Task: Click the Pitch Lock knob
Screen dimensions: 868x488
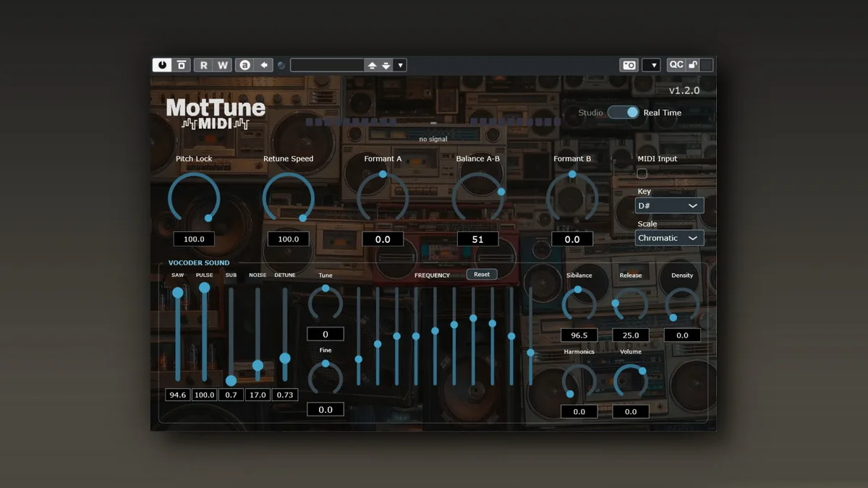Action: [x=194, y=197]
